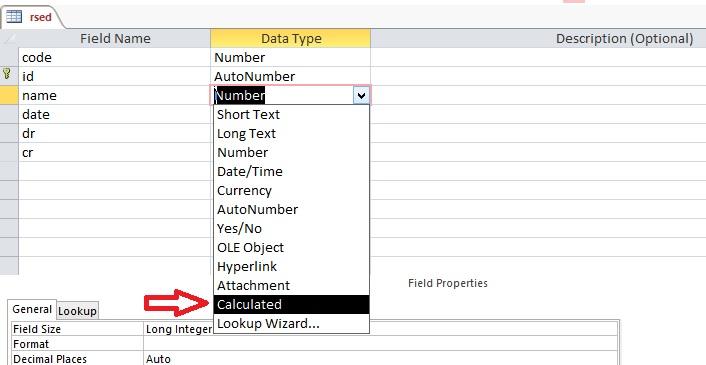
Task: Select Short Text data type
Action: (x=291, y=114)
